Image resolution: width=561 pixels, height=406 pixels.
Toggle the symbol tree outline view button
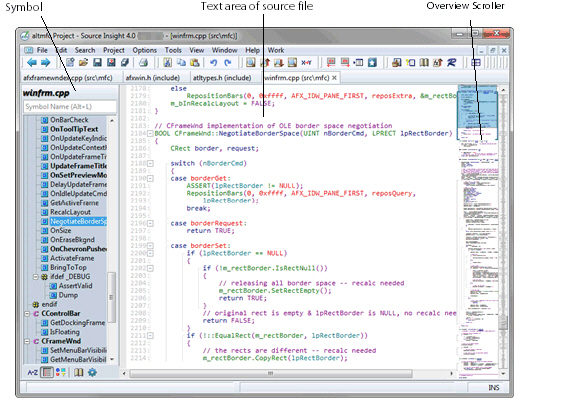47,373
